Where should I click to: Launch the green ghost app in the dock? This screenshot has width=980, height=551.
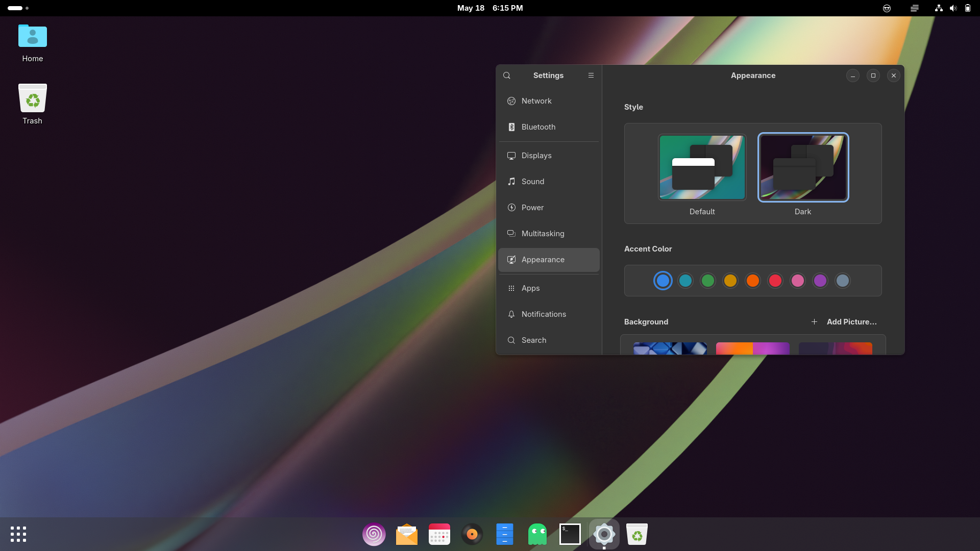click(537, 534)
